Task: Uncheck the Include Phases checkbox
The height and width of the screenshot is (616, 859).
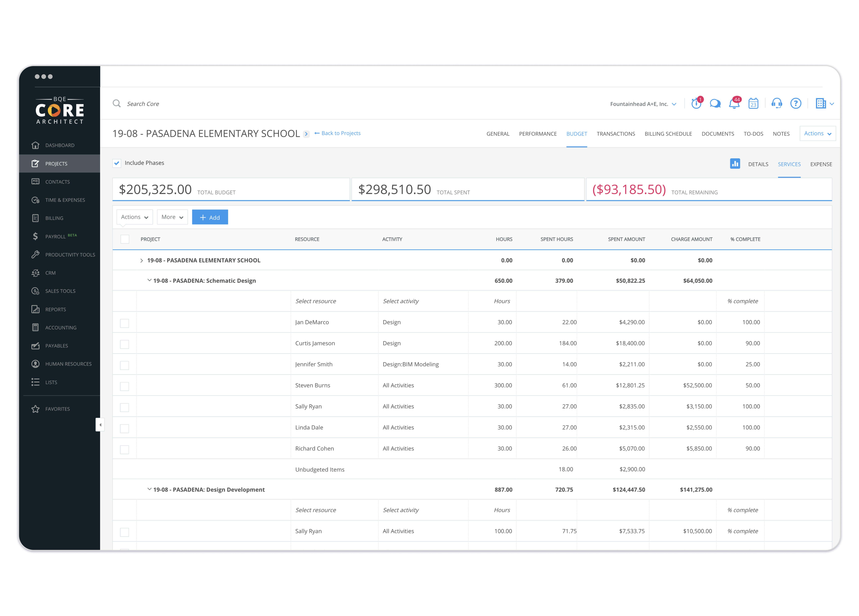Action: coord(117,163)
